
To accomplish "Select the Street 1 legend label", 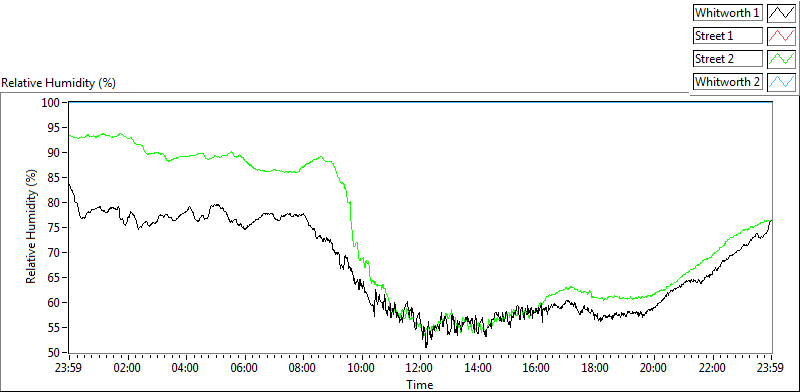I will (728, 36).
